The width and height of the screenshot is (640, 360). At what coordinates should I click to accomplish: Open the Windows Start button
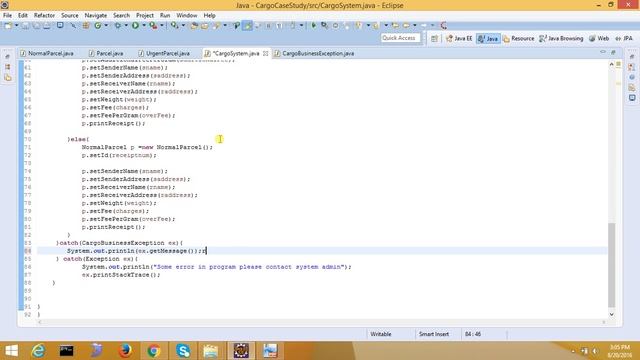[x=11, y=351]
